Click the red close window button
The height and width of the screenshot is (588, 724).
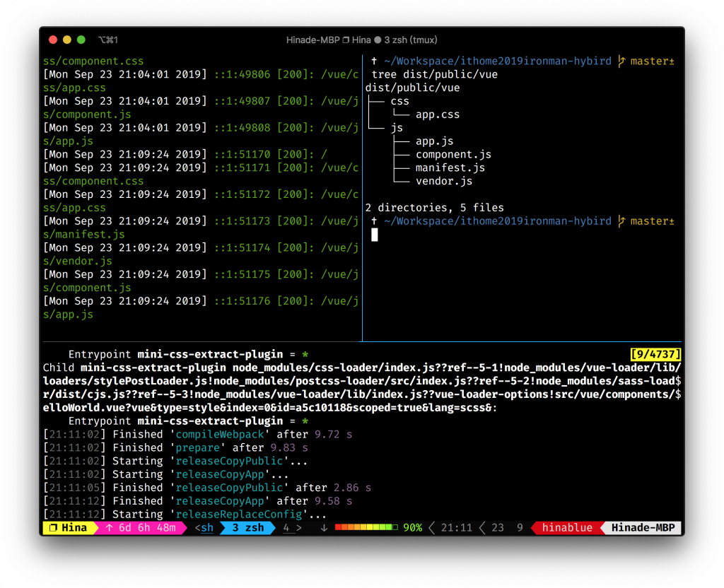[x=53, y=40]
